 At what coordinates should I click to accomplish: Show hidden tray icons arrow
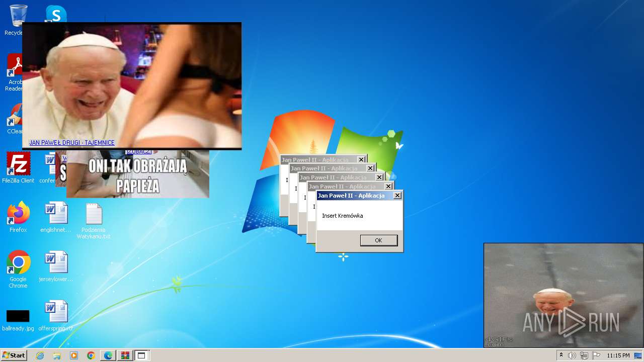point(561,355)
